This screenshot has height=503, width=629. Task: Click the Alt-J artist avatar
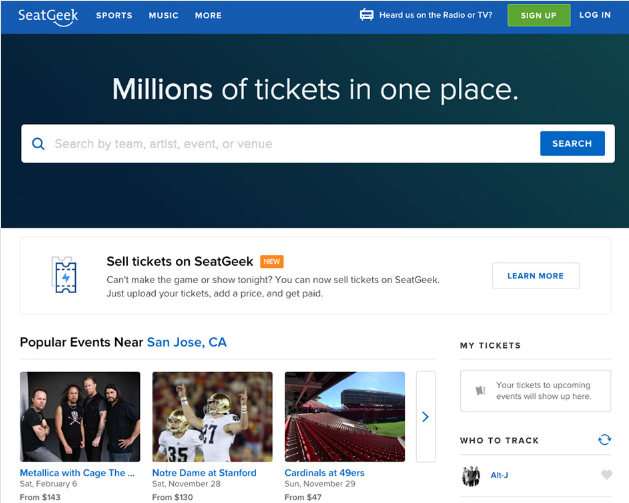(471, 475)
